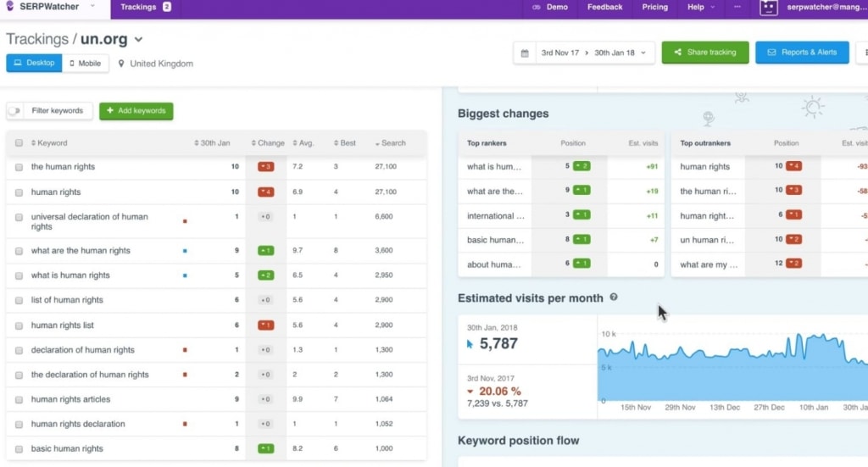Image resolution: width=868 pixels, height=467 pixels.
Task: Click help icon beside Estimated visits per month
Action: tap(614, 297)
